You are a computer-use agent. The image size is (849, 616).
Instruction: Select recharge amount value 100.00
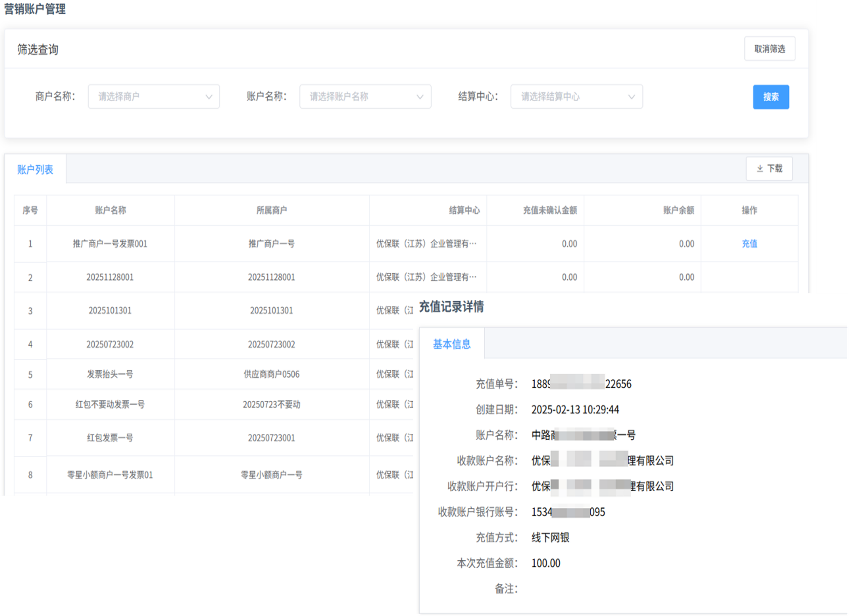tap(546, 563)
